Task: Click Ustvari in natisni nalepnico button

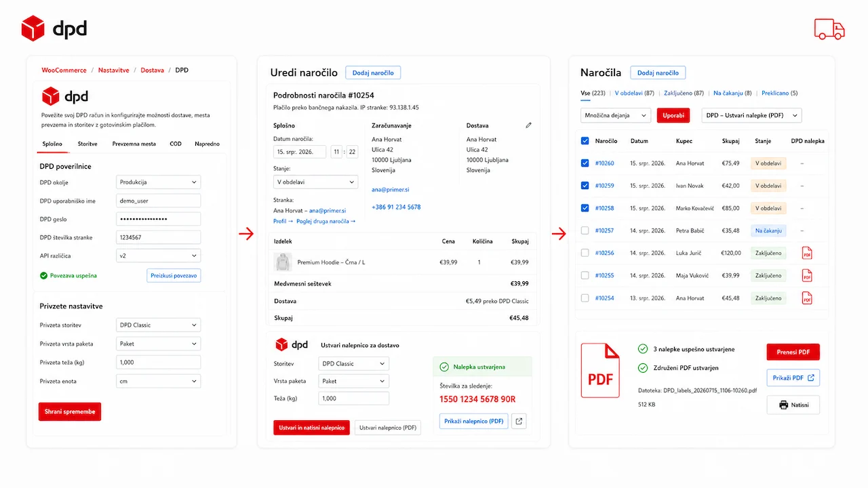Action: (311, 428)
